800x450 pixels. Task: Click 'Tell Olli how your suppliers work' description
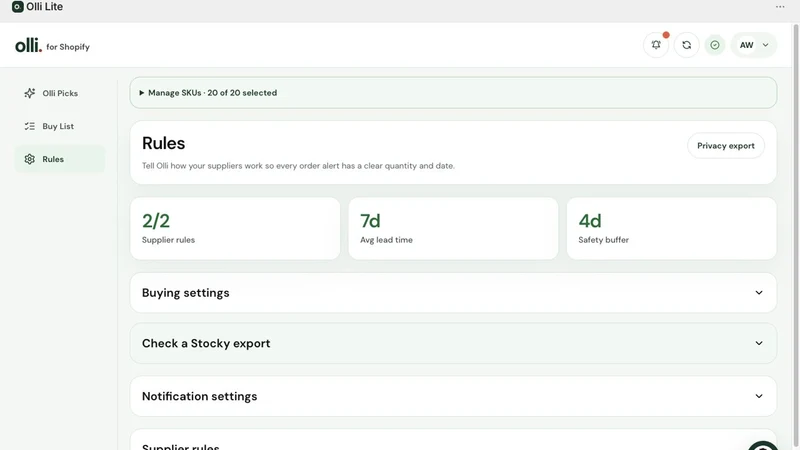[x=298, y=166]
